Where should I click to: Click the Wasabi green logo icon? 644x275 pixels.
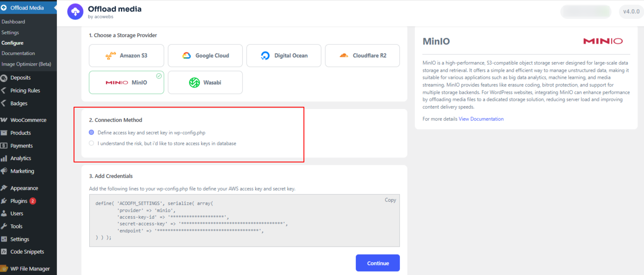tap(194, 83)
